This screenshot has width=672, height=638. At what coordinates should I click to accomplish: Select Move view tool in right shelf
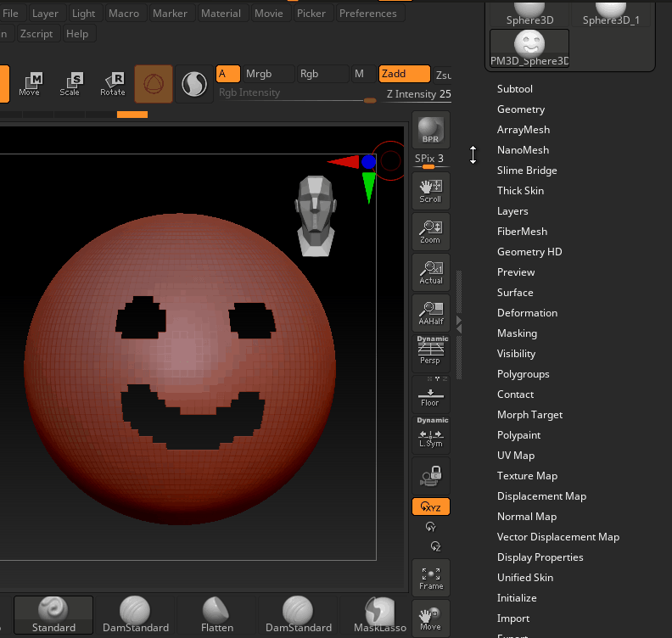point(431,618)
